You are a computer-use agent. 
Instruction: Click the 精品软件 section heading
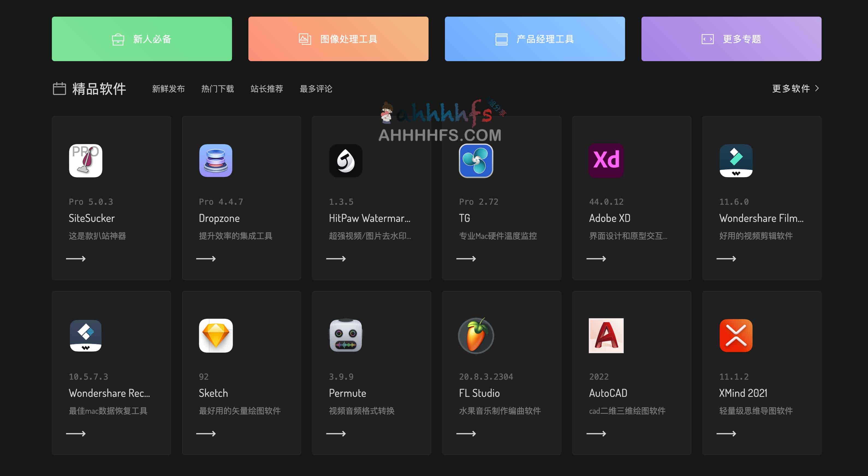[99, 89]
